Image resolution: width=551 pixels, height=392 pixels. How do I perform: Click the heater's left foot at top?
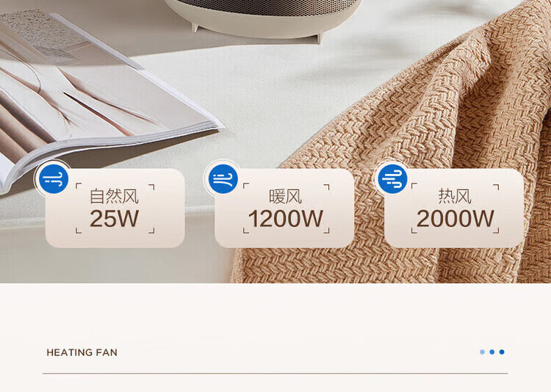195,27
